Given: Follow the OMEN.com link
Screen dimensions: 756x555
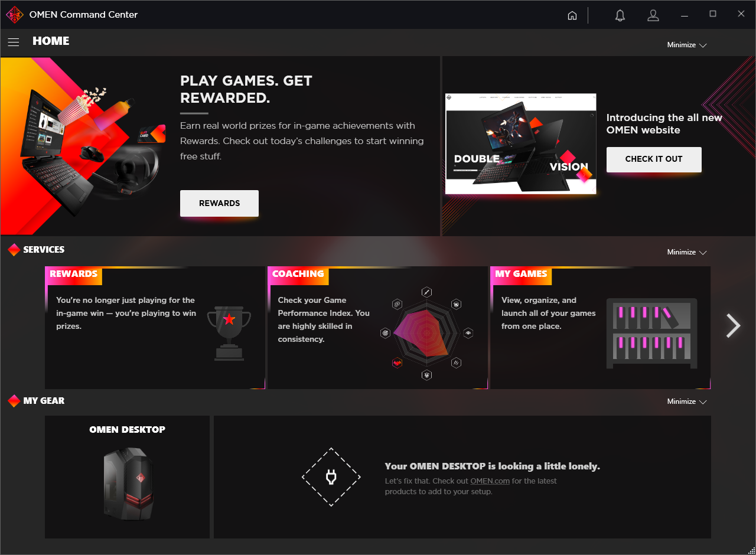Looking at the screenshot, I should [490, 481].
